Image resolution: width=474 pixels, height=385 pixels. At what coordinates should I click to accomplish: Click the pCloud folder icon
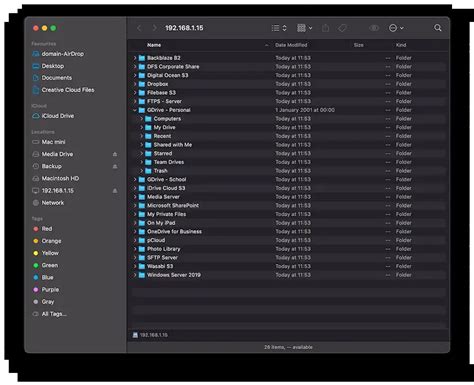pos(142,240)
